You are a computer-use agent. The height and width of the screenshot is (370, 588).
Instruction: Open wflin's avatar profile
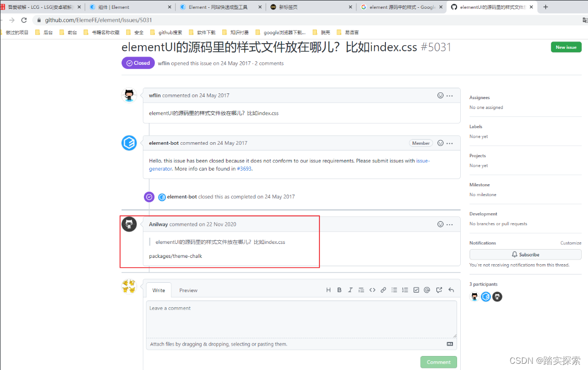(129, 95)
